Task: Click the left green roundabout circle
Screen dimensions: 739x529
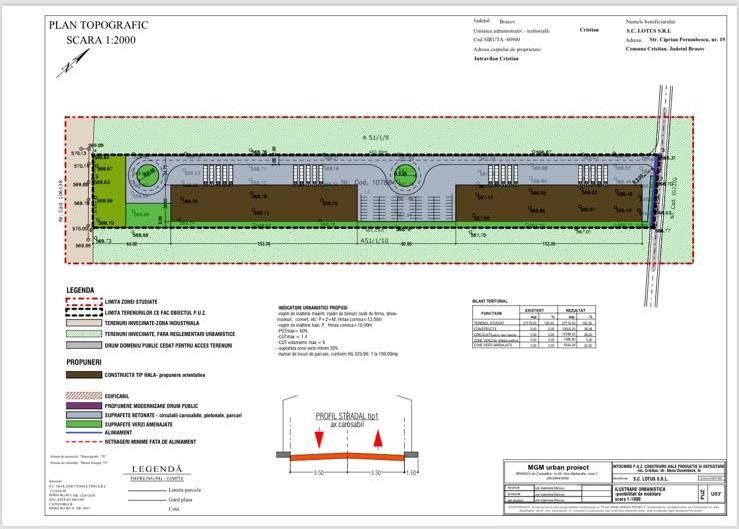Action: click(148, 174)
